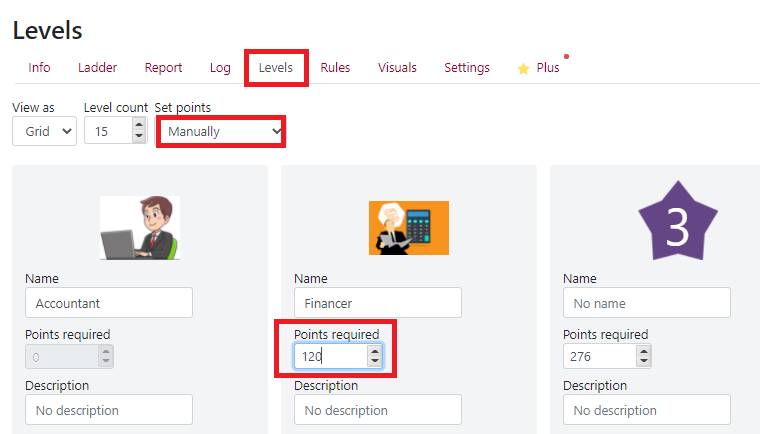Image resolution: width=760 pixels, height=434 pixels.
Task: Open the Settings tab
Action: pyautogui.click(x=467, y=67)
